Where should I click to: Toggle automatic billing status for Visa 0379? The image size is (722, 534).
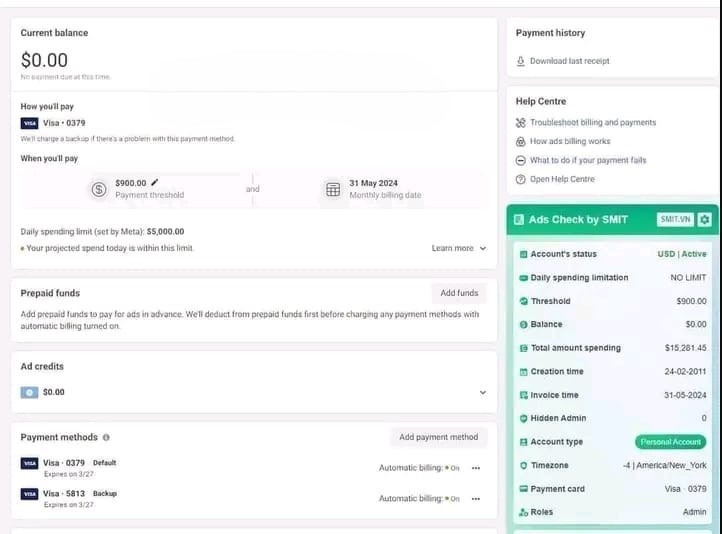tap(453, 468)
